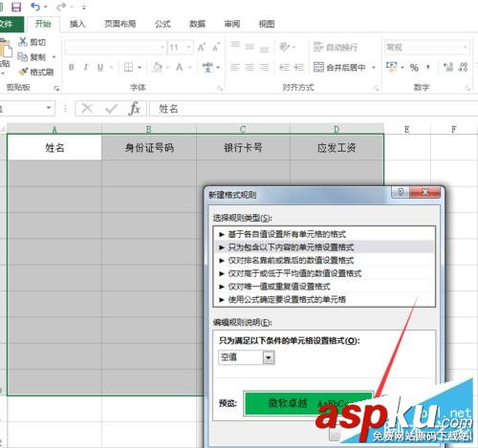Top align the cell content
Screen dimensions: 478x448
pos(235,46)
